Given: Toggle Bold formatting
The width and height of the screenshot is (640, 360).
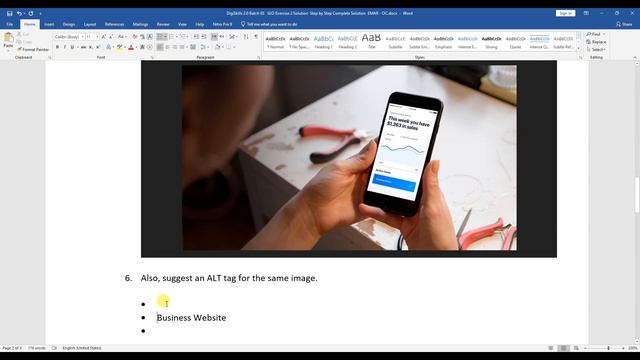Looking at the screenshot, I should click(x=58, y=47).
